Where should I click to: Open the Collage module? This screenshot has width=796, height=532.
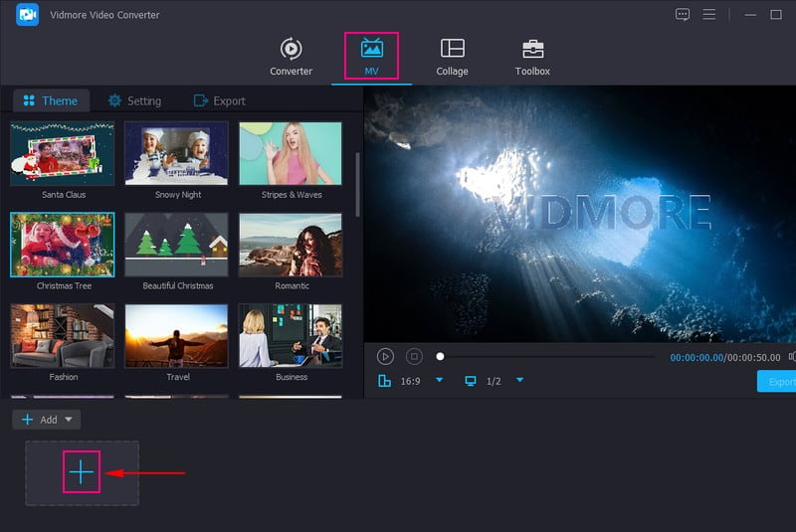(452, 57)
